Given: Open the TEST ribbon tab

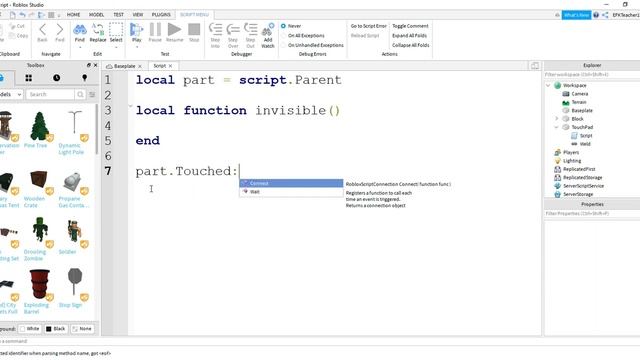Looking at the screenshot, I should [x=118, y=15].
